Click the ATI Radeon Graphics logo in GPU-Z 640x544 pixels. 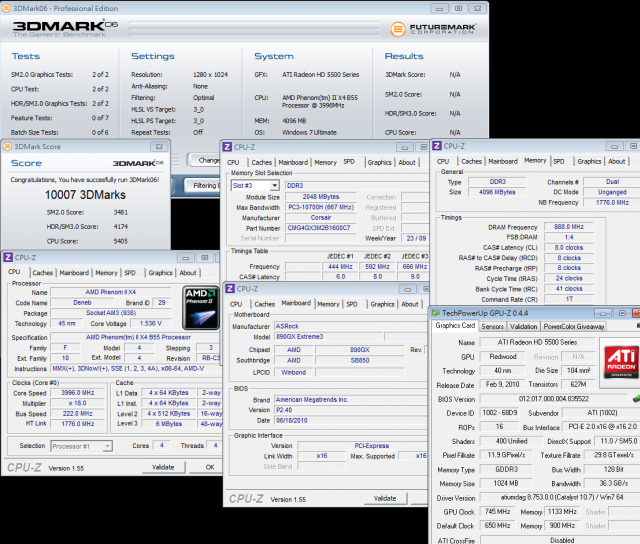point(621,362)
